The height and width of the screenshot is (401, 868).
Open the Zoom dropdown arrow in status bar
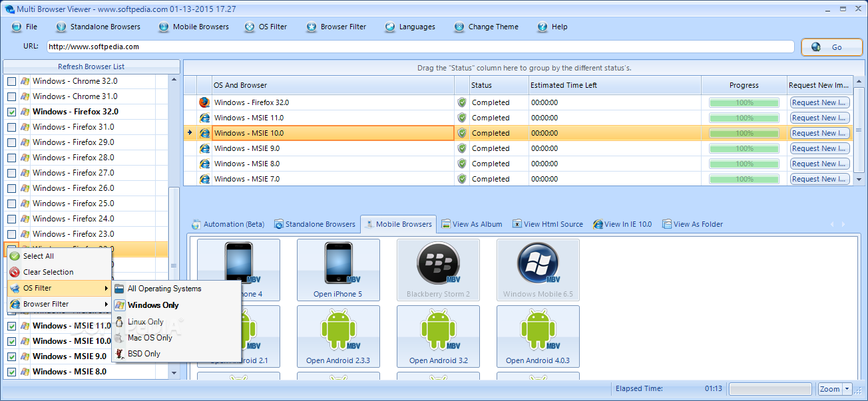[x=847, y=389]
